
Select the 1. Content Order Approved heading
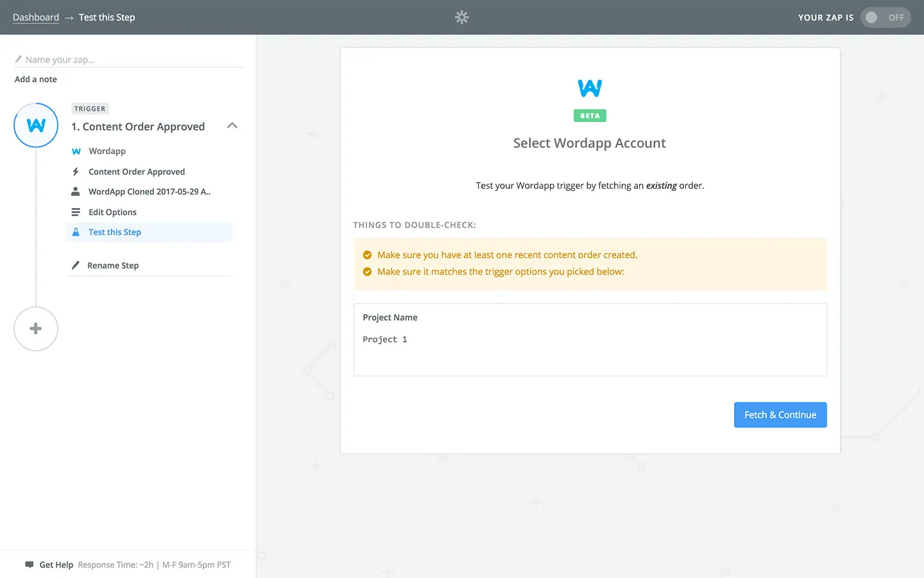[x=138, y=127]
